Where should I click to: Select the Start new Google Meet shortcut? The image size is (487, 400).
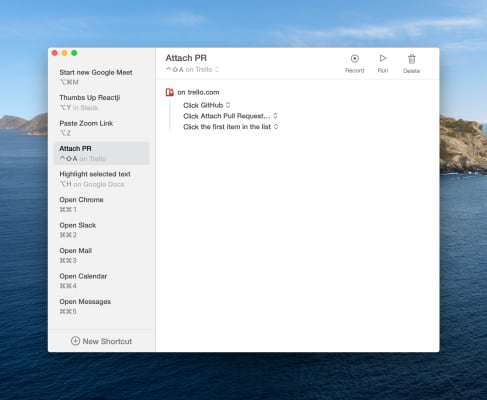coord(102,77)
